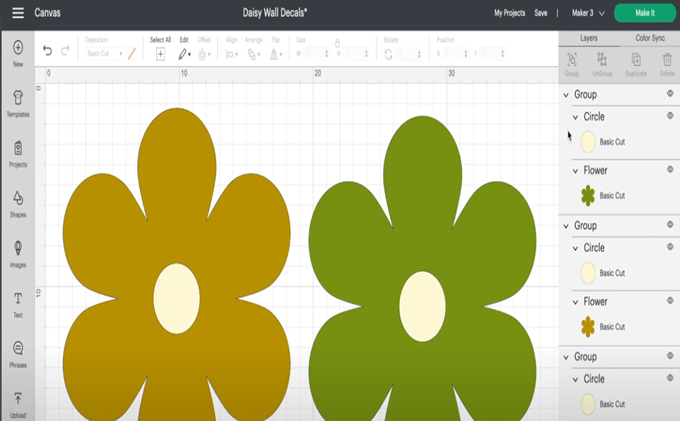Open the Operation line color swatch
Image resolution: width=680 pixels, height=421 pixels.
click(132, 54)
